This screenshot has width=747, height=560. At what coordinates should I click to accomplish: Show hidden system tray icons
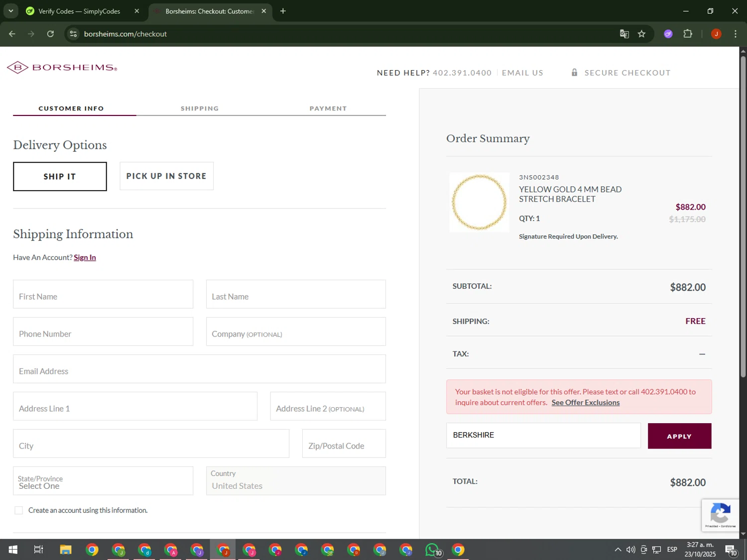[618, 550]
